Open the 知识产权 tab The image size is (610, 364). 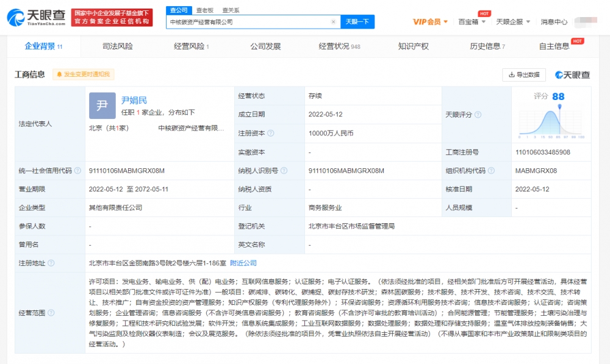[413, 46]
